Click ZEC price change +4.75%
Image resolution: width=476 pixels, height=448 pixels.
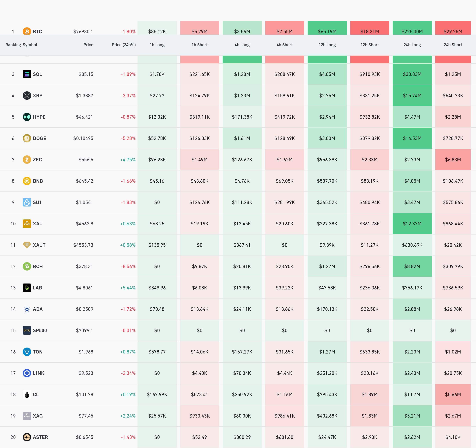pyautogui.click(x=128, y=160)
